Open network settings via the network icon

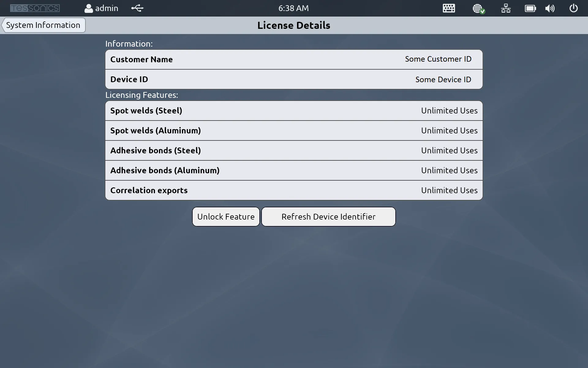tap(505, 8)
